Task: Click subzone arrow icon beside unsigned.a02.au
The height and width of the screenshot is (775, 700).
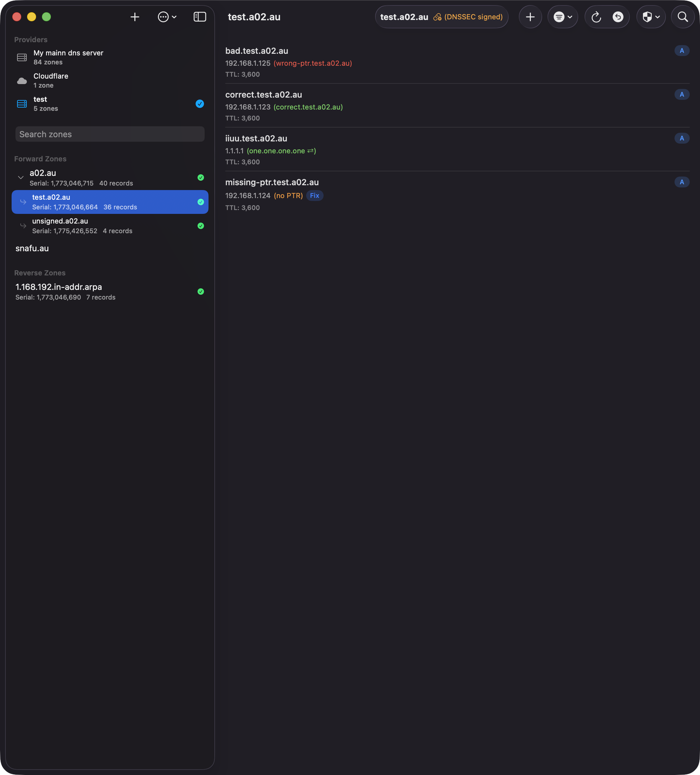Action: point(23,226)
